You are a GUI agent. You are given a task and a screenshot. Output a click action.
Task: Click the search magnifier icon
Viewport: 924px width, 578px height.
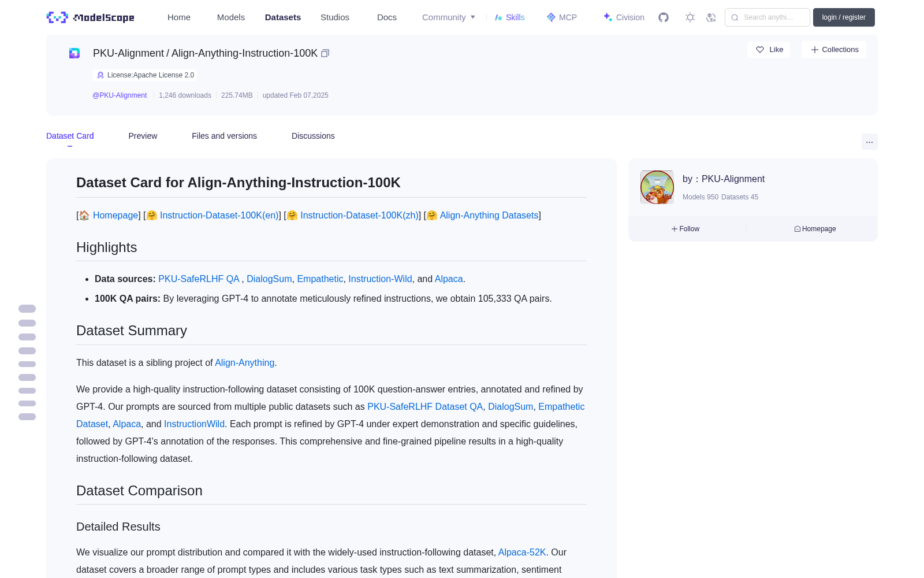(735, 17)
